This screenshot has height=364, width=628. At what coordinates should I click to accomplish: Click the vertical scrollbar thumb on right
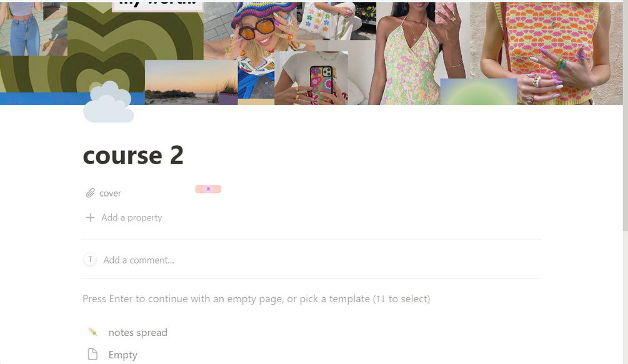tap(626, 116)
